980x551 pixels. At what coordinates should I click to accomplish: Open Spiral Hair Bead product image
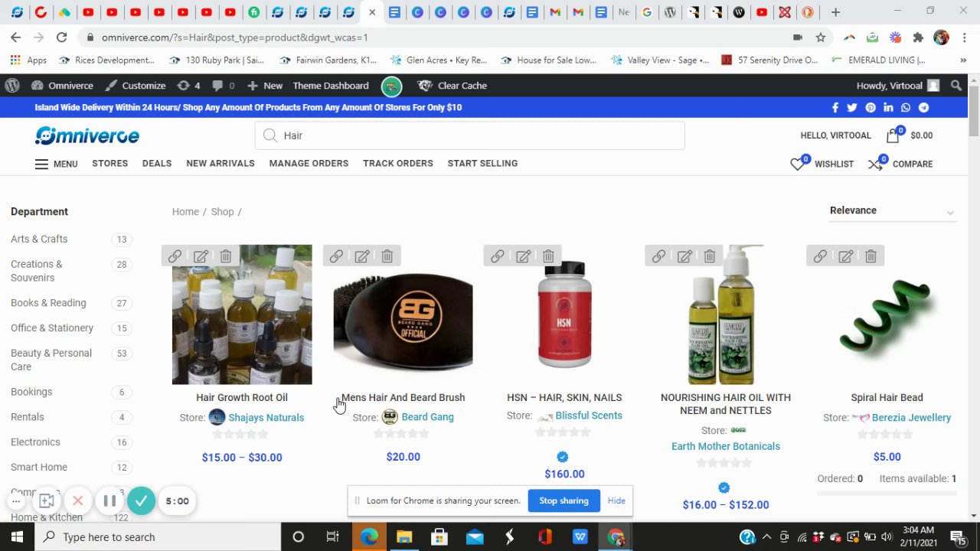[x=887, y=315]
